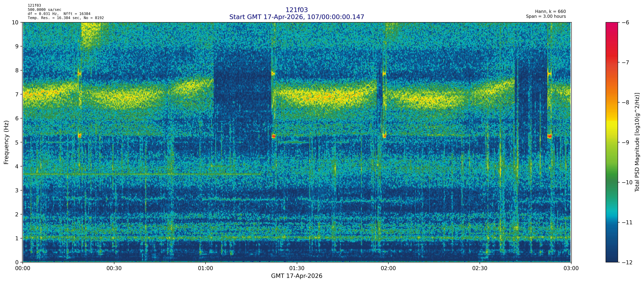The height and width of the screenshot is (283, 644).
Task: Click the 'GMT 17-Apr-2026' x-axis label
Action: [x=297, y=276]
